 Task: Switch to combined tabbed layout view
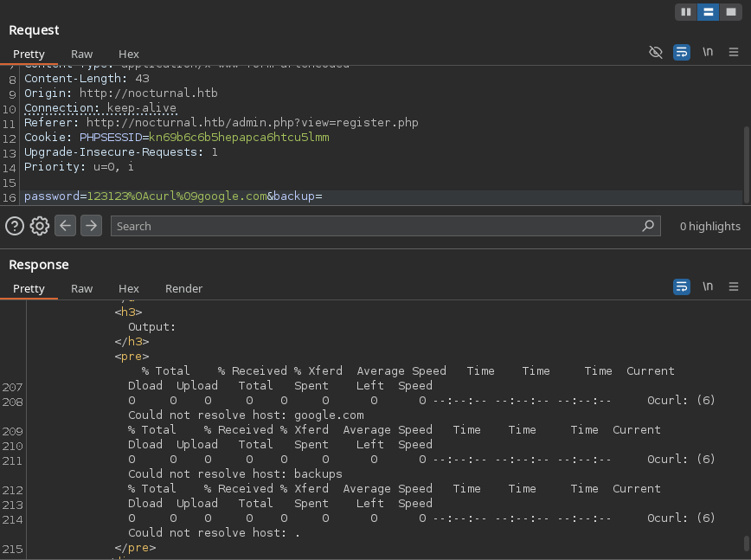(x=730, y=12)
